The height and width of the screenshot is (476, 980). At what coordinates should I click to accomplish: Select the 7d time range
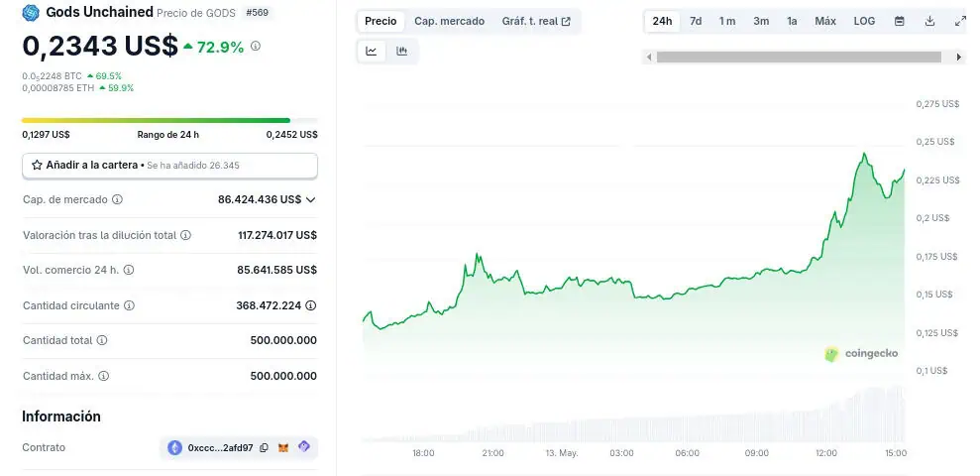coord(696,21)
